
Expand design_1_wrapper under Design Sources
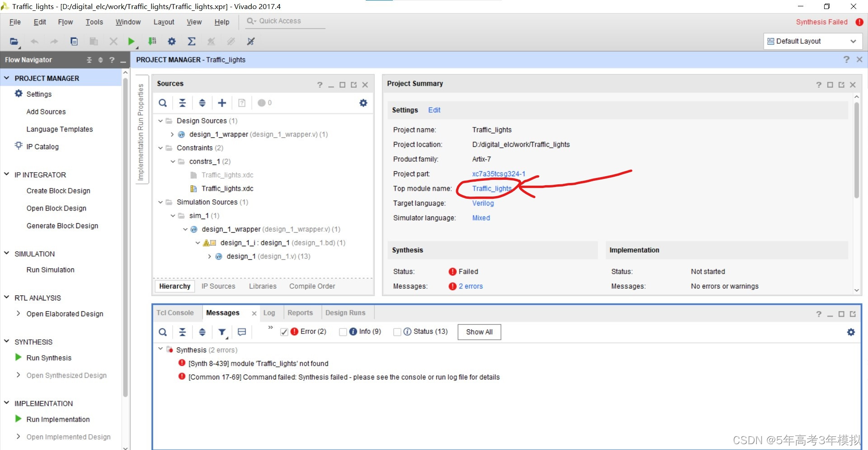[x=172, y=135]
